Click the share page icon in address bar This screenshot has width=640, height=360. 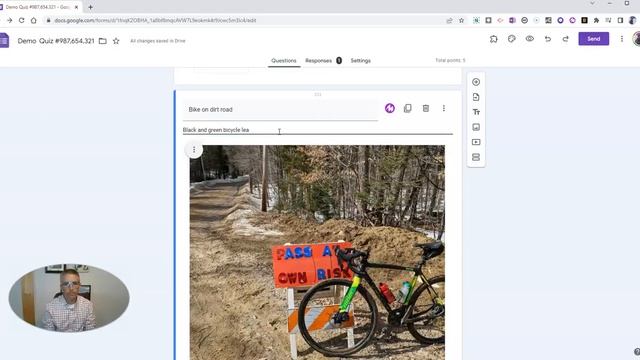(x=449, y=20)
